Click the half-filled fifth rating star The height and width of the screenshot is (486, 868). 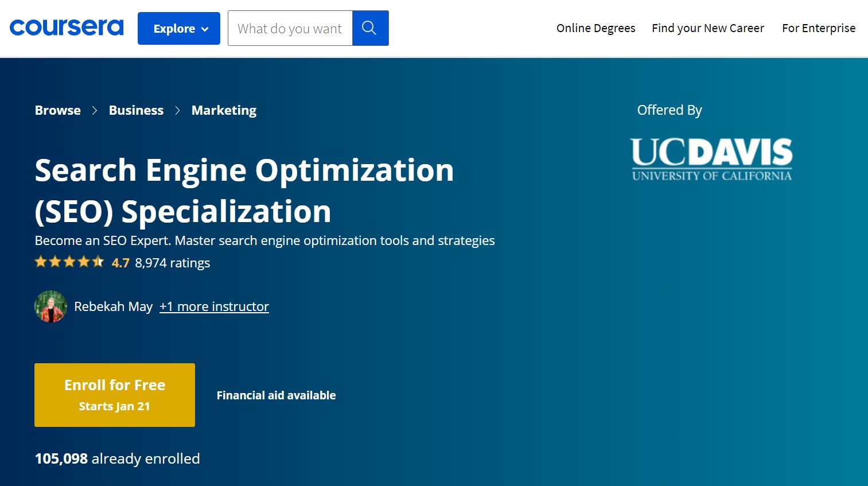pyautogui.click(x=98, y=262)
